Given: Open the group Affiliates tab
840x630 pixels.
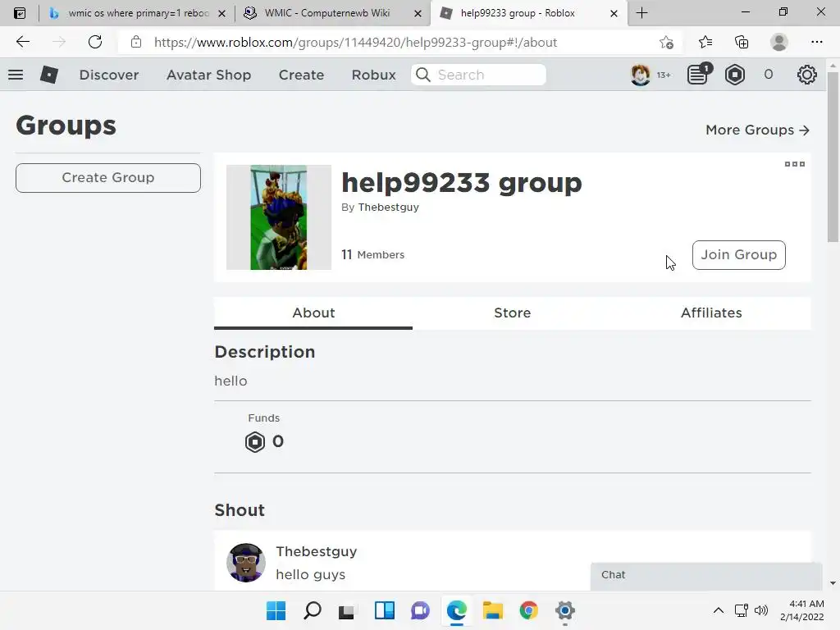Looking at the screenshot, I should point(711,313).
